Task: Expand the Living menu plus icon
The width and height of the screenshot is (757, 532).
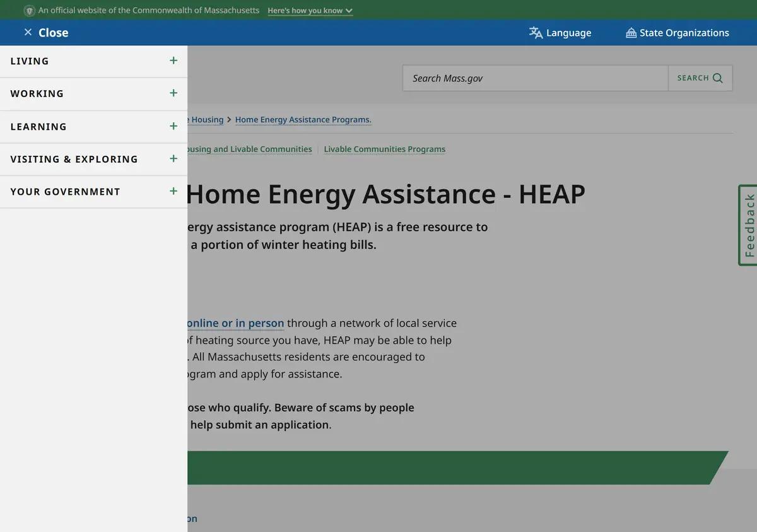Action: tap(173, 61)
